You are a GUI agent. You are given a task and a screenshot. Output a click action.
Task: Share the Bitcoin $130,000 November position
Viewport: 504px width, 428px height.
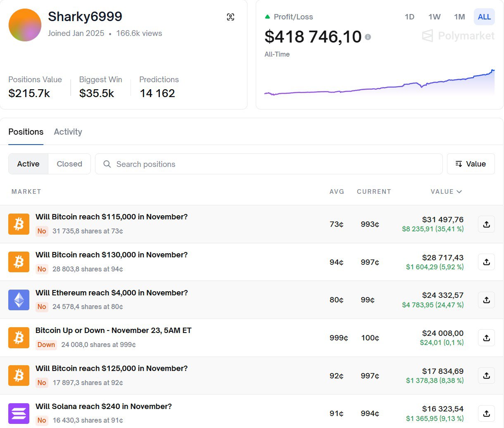pos(486,262)
